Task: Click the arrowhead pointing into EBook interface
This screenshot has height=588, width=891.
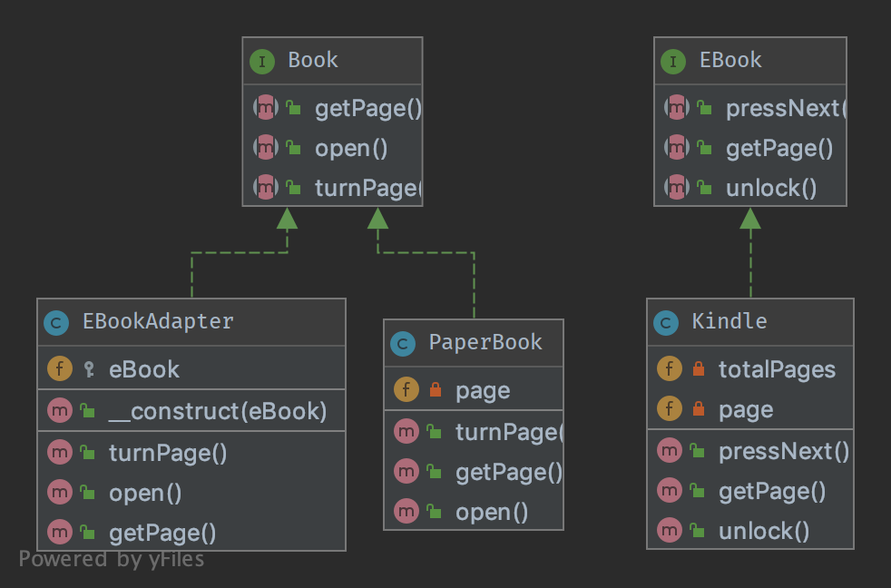Action: click(750, 218)
